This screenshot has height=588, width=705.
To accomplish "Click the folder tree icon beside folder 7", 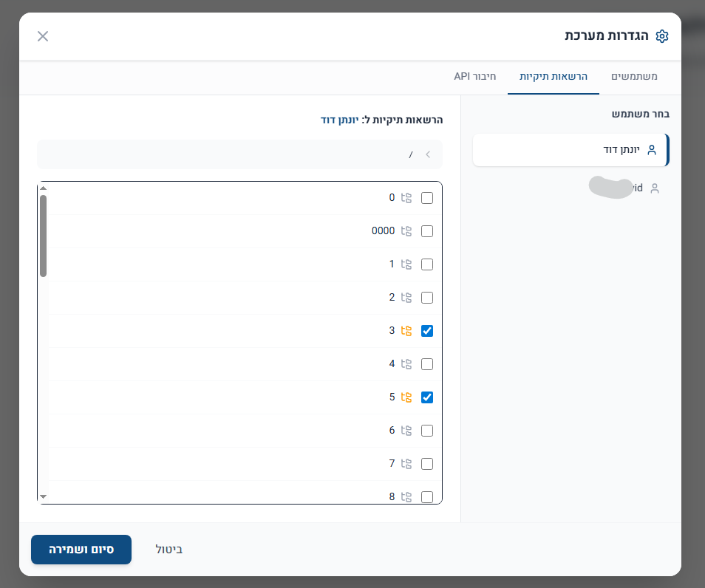I will coord(406,464).
